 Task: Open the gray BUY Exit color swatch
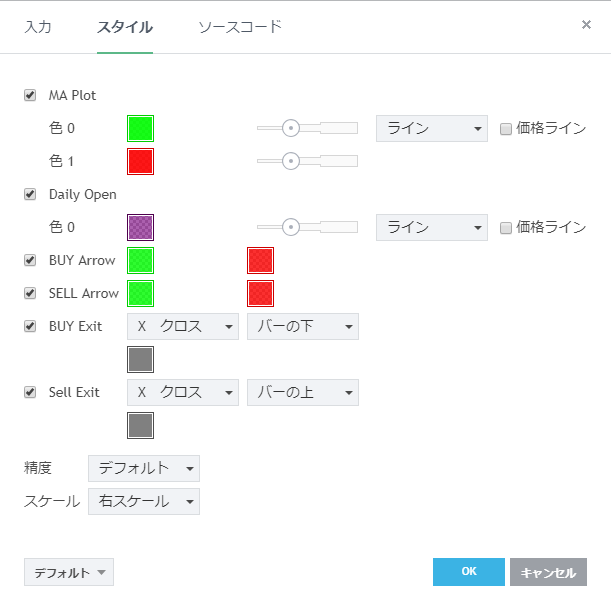140,359
